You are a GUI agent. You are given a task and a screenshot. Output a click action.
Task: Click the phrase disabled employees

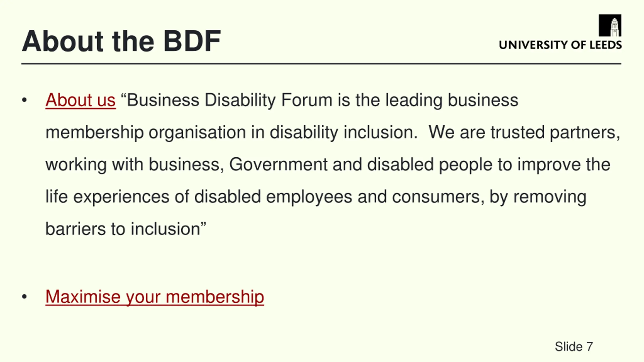tap(273, 197)
